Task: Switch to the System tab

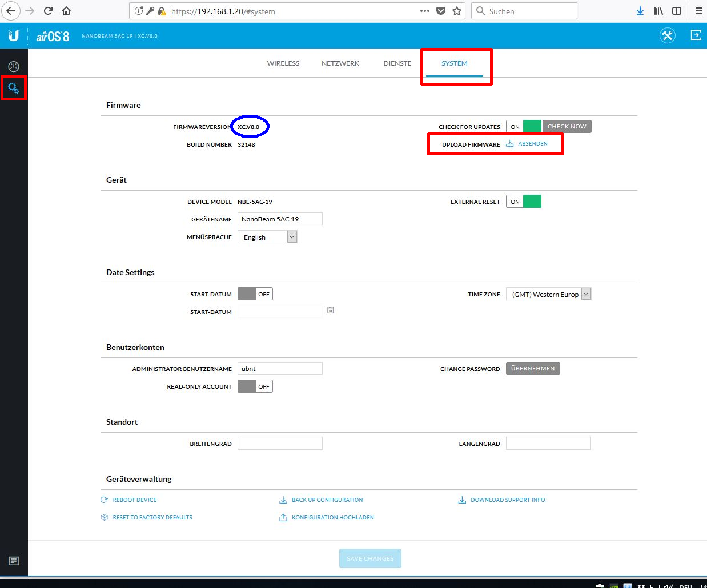Action: click(455, 63)
